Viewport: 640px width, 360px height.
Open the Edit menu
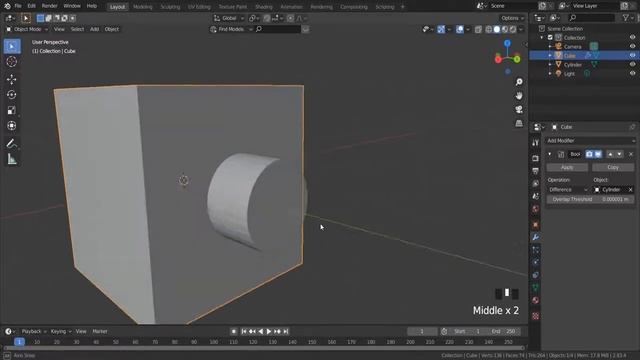point(31,6)
